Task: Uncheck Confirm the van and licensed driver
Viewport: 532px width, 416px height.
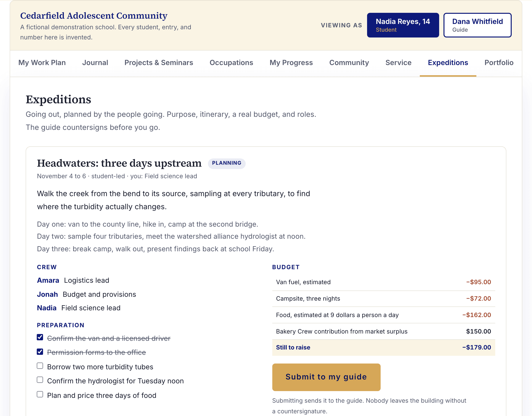Action: (40, 337)
